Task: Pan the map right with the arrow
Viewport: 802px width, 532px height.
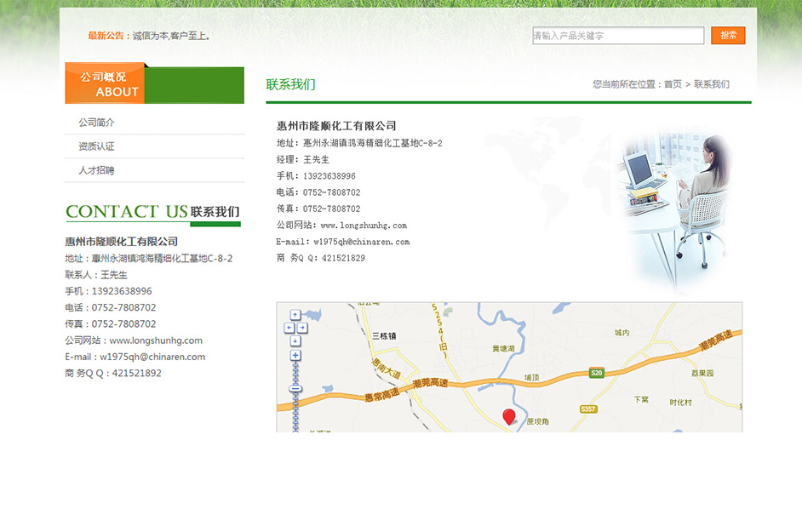Action: 302,328
